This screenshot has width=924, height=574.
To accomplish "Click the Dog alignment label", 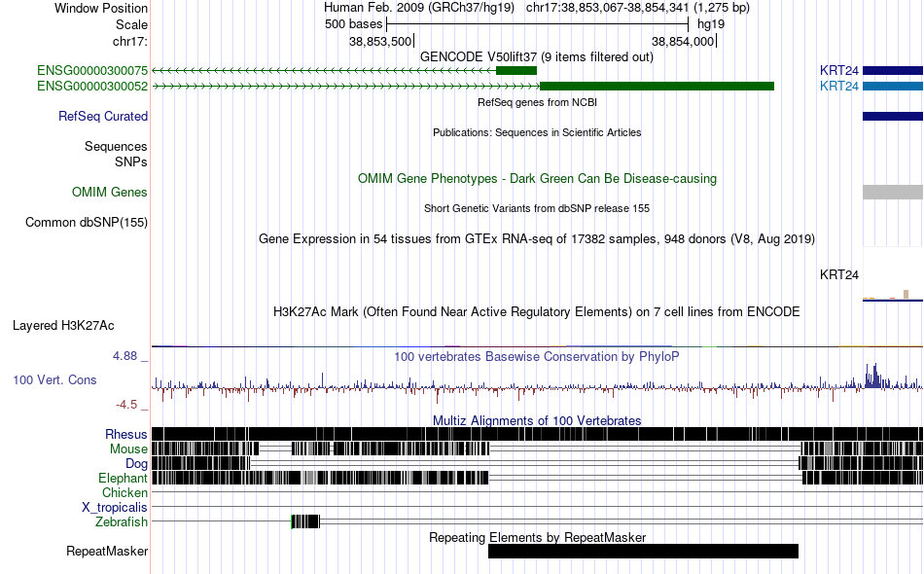I will [136, 464].
